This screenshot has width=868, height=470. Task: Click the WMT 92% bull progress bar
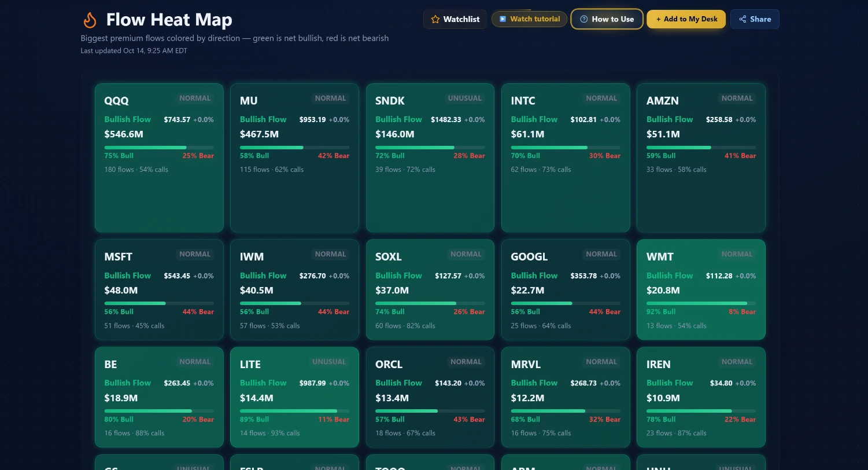[x=701, y=303]
